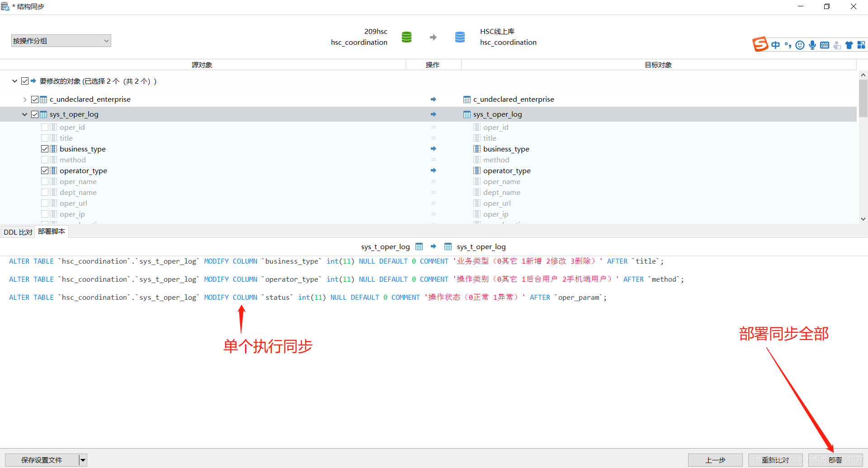The image size is (868, 468).
Task: Click target table icon of c_undeclared_enterprise
Action: tap(467, 99)
